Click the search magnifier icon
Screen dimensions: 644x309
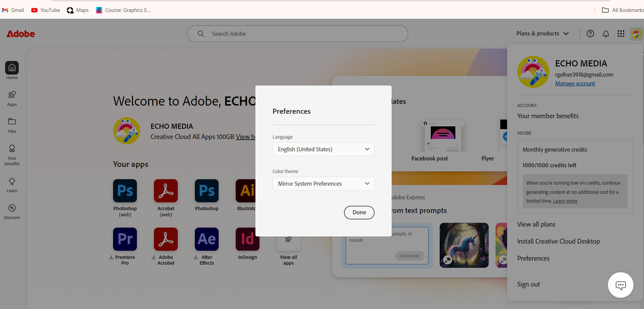(201, 34)
